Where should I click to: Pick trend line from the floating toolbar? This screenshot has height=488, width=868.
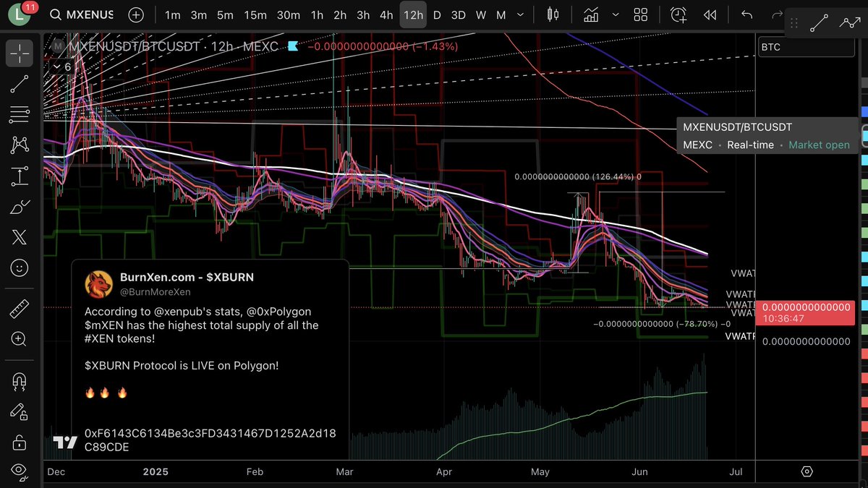(x=819, y=23)
